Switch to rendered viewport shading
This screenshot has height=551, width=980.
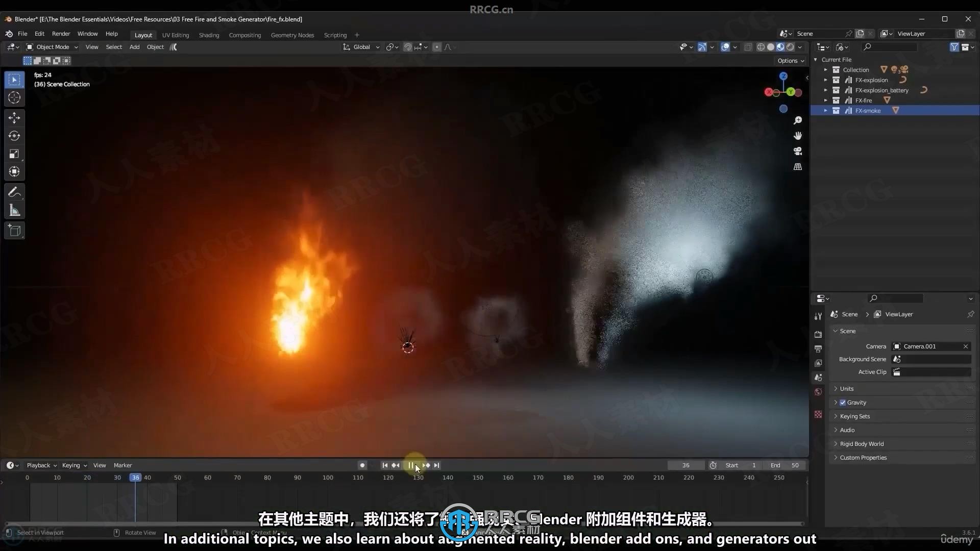[x=790, y=47]
